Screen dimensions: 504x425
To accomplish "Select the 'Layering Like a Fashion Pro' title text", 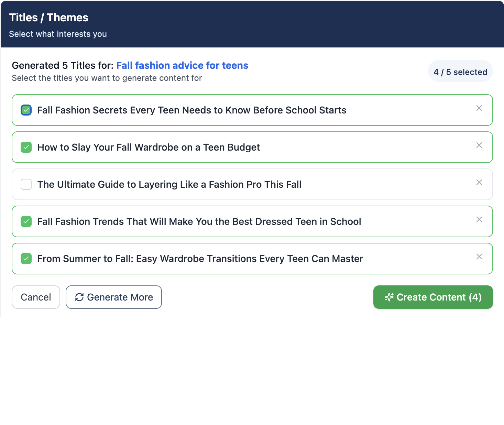I will click(169, 184).
